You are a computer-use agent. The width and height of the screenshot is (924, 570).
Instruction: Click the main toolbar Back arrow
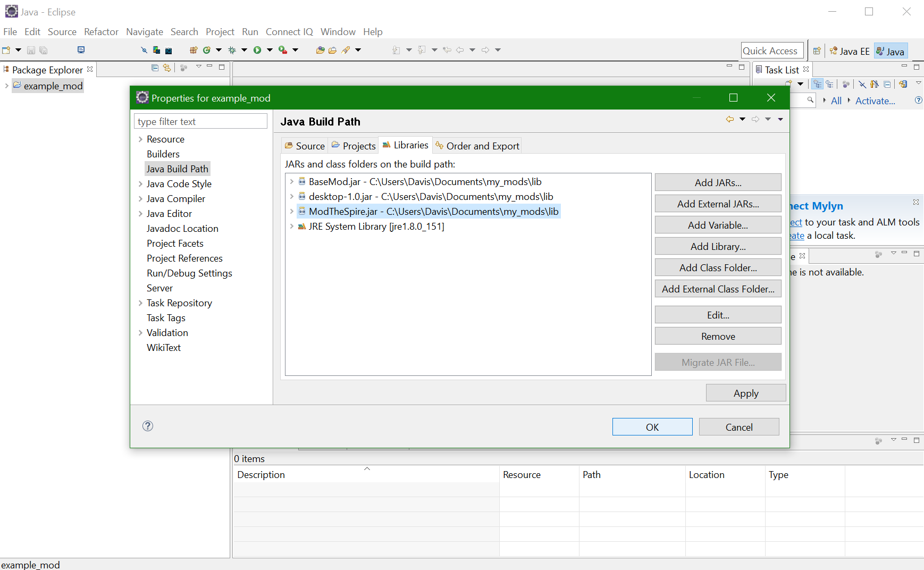coord(460,50)
